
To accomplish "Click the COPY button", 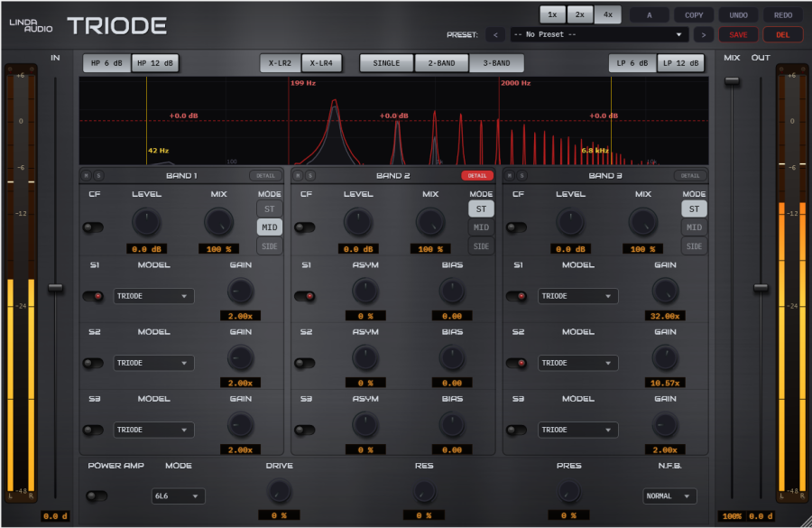I will (x=694, y=15).
